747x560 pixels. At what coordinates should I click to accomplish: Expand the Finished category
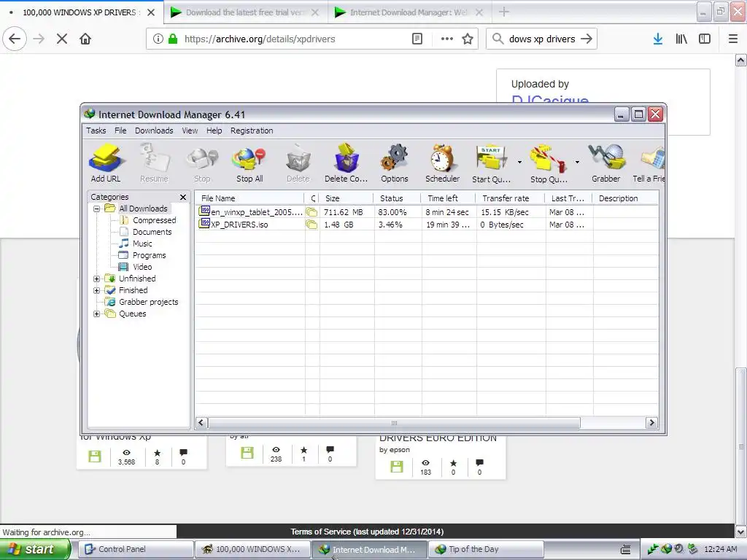(x=97, y=290)
